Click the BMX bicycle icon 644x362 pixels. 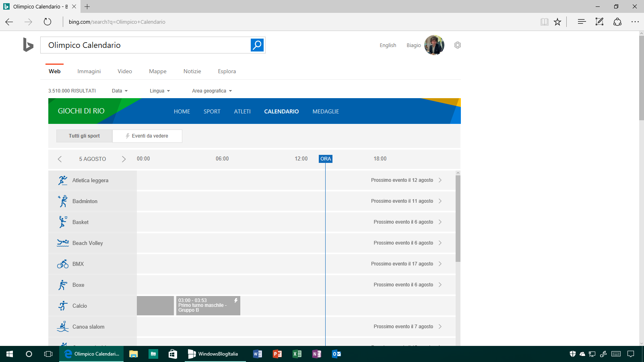click(x=63, y=264)
